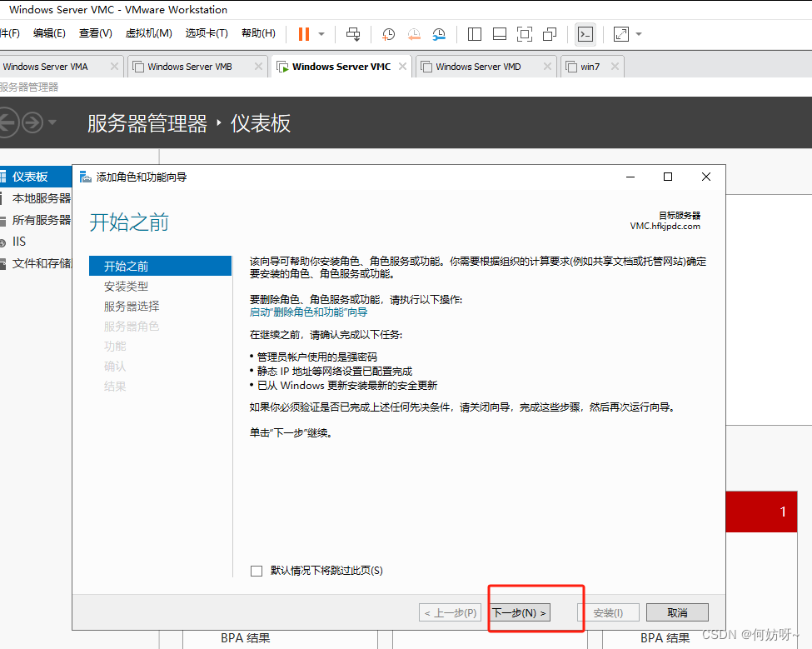The width and height of the screenshot is (812, 649).
Task: Click the 取消 button in wizard
Action: coord(677,613)
